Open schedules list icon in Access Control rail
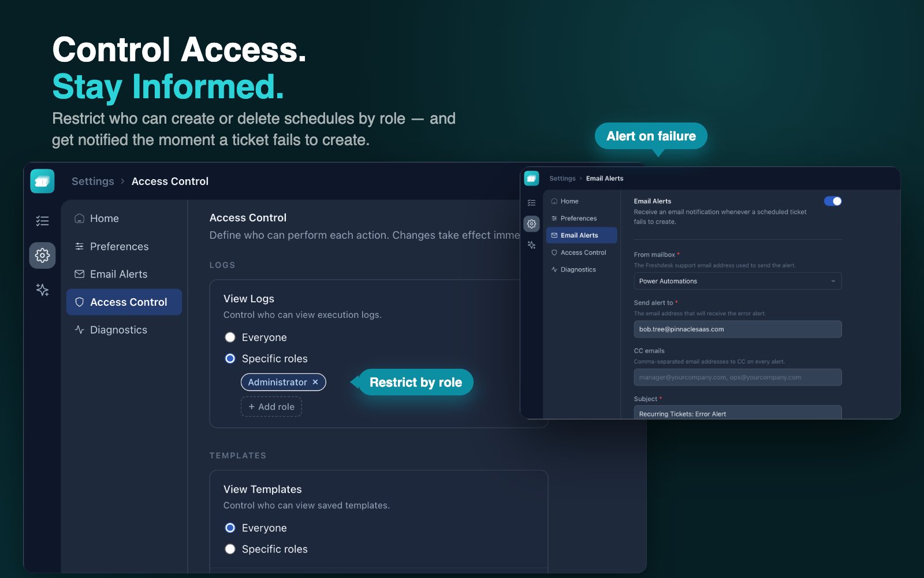This screenshot has height=578, width=924. pos(42,221)
